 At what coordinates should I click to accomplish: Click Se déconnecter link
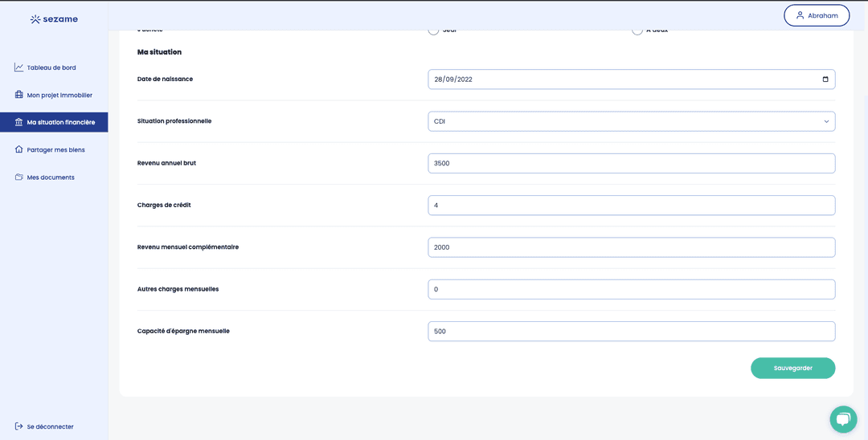[x=50, y=426]
